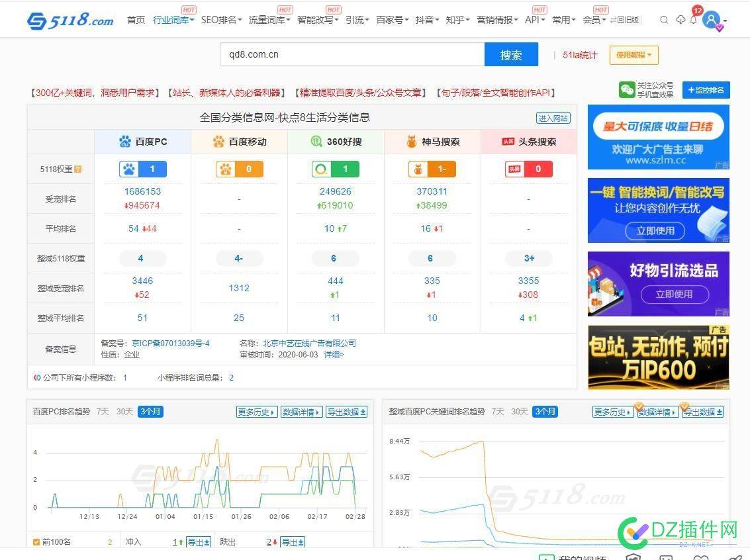Expand the 引流 dropdown menu

tap(357, 20)
